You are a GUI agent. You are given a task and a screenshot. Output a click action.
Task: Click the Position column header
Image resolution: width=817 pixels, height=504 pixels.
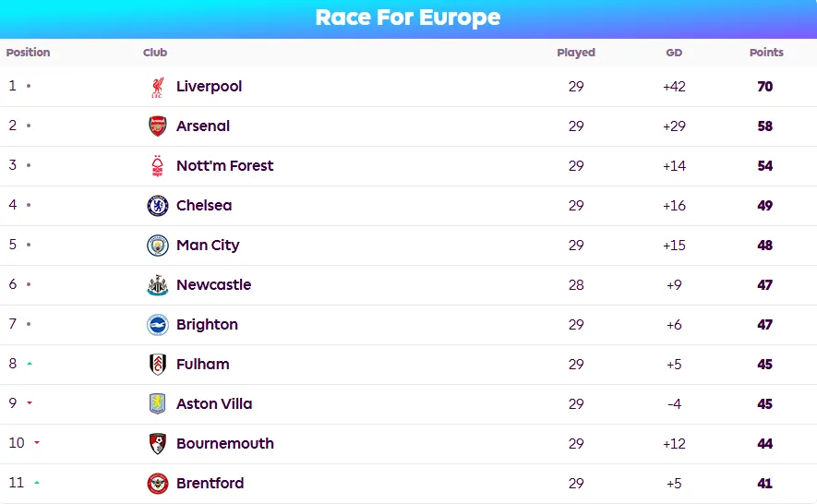point(28,52)
